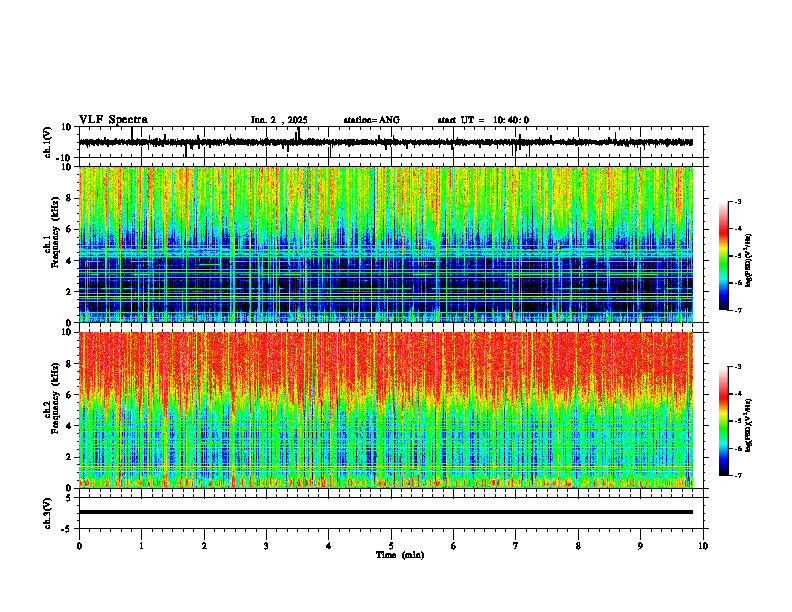Click the 2 kHz tick of ch.1 spectrogram
This screenshot has width=792, height=612.
pyautogui.click(x=70, y=292)
